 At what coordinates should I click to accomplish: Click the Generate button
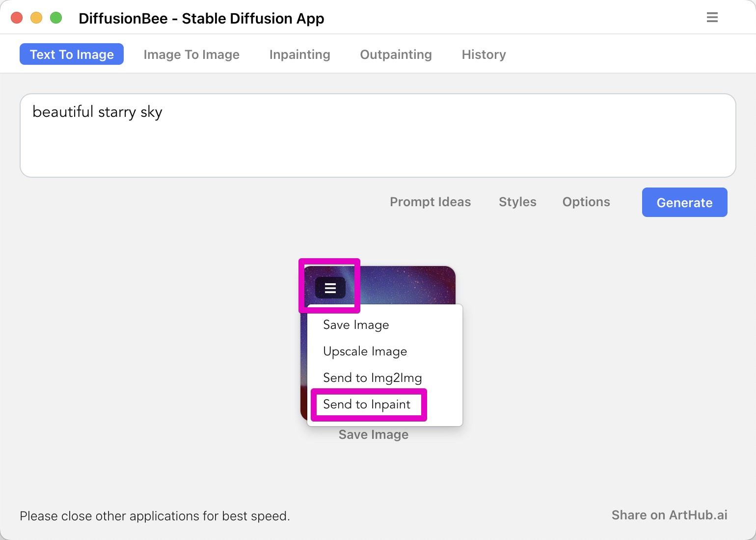click(x=684, y=202)
